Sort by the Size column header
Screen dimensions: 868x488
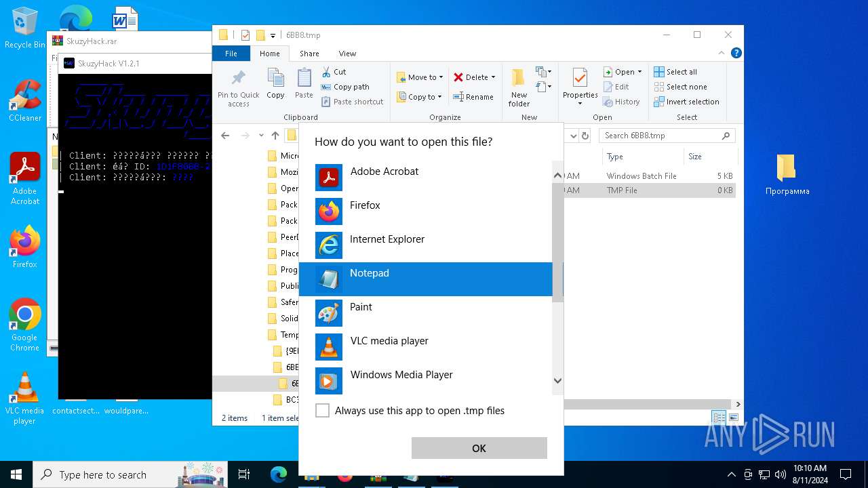tap(711, 157)
